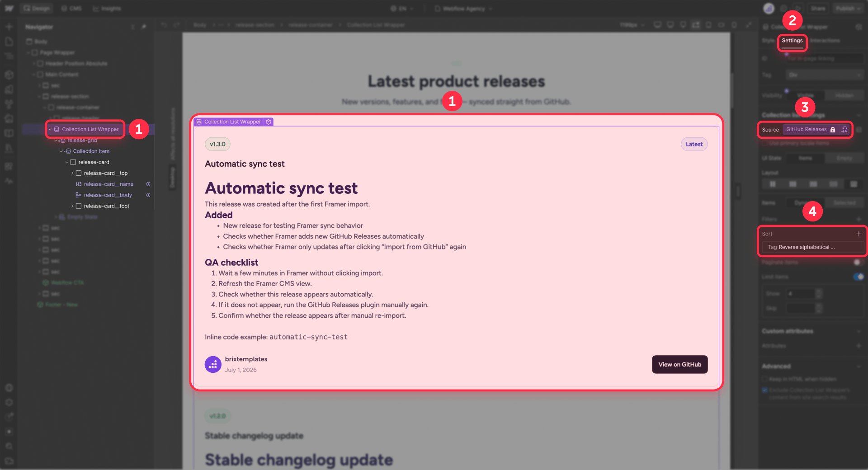Open the Tag Reverse alphabetical sort rule
This screenshot has height=470, width=868.
tap(812, 247)
